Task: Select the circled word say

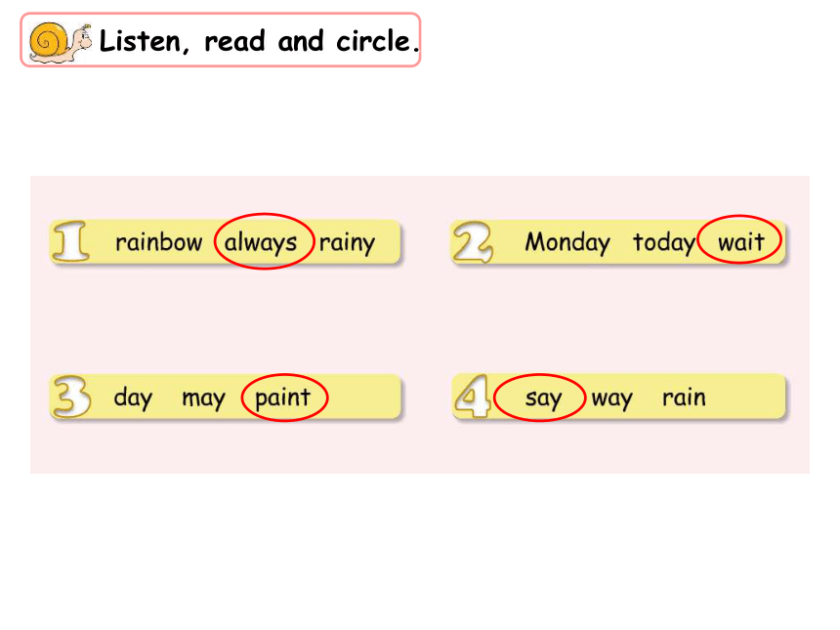Action: 543,399
